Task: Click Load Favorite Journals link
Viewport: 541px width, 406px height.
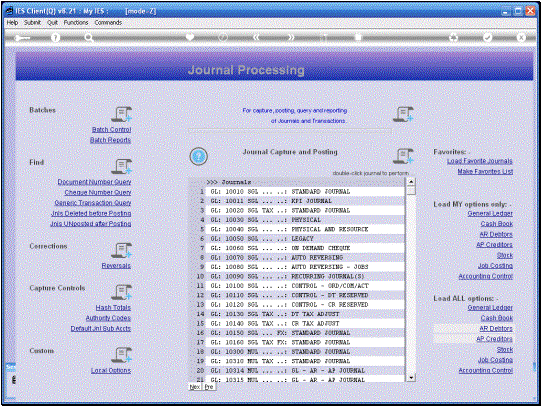Action: point(480,161)
